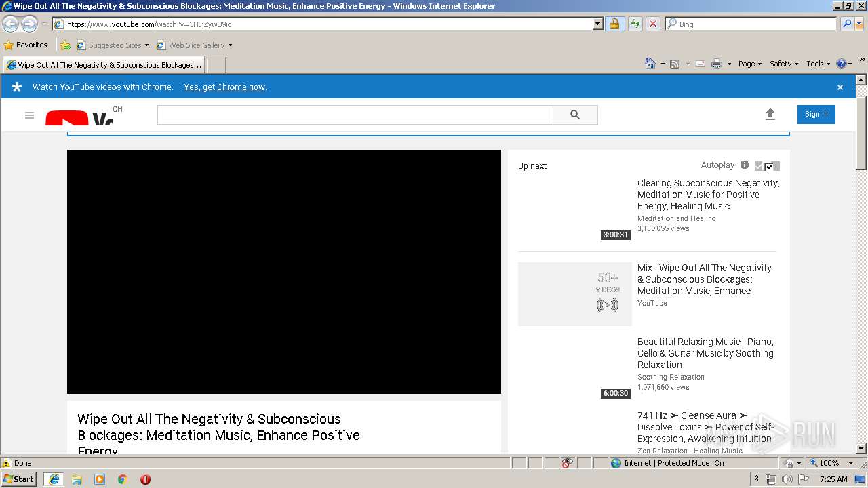Click the Refresh page icon

tap(635, 24)
